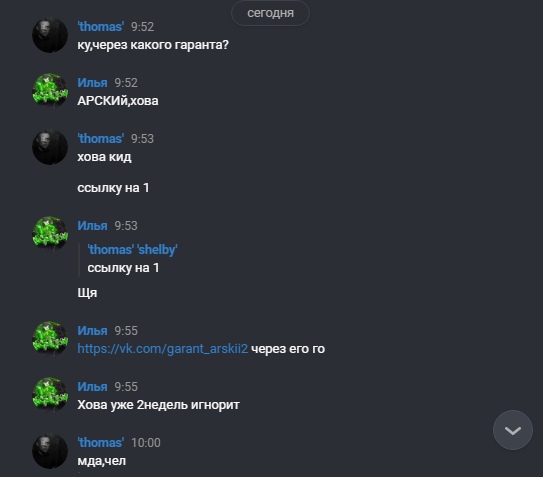Jump to latest messages with down-arrow button
The width and height of the screenshot is (543, 477).
513,430
